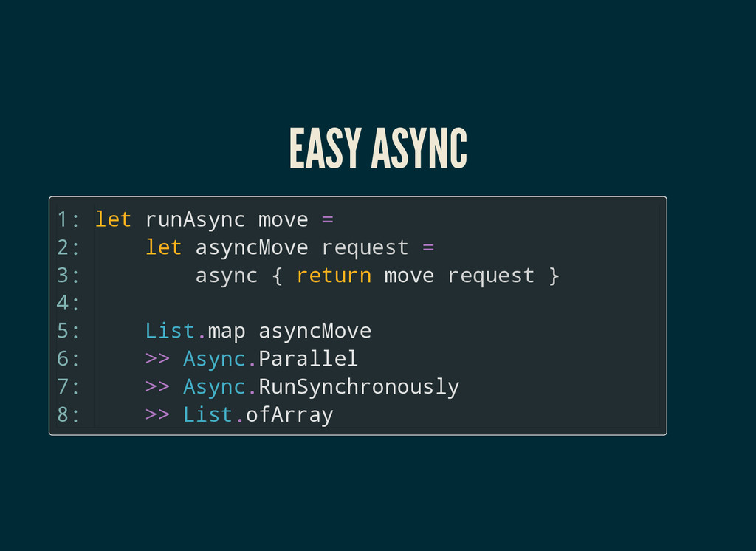Click the closing brace on line 3
The image size is (756, 551).
(x=554, y=276)
